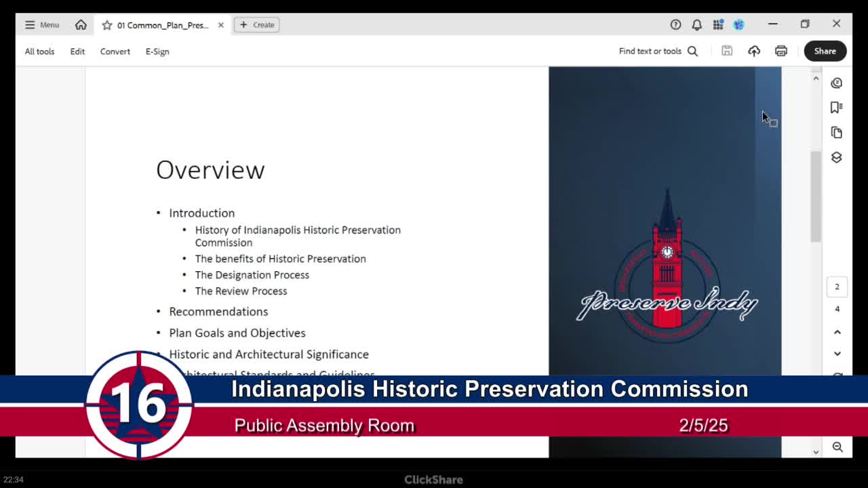The image size is (868, 488).
Task: Open the bookmarks panel icon
Action: pos(837,107)
